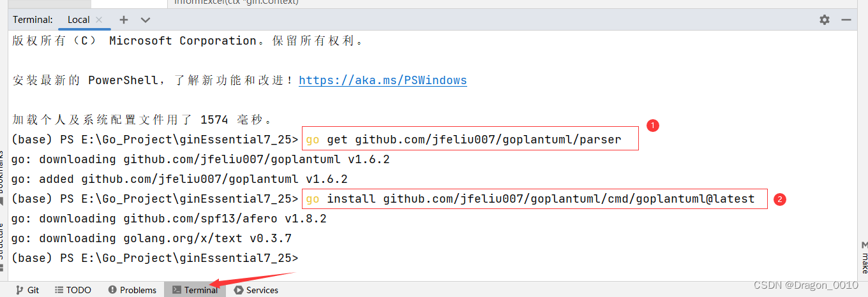868x297 pixels.
Task: Open the make side tool window
Action: coord(864,258)
